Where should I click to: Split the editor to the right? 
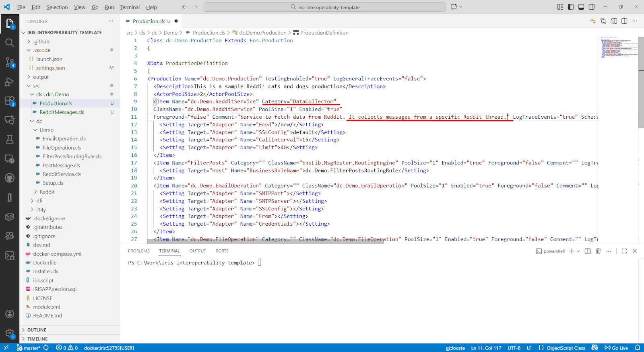pos(624,21)
